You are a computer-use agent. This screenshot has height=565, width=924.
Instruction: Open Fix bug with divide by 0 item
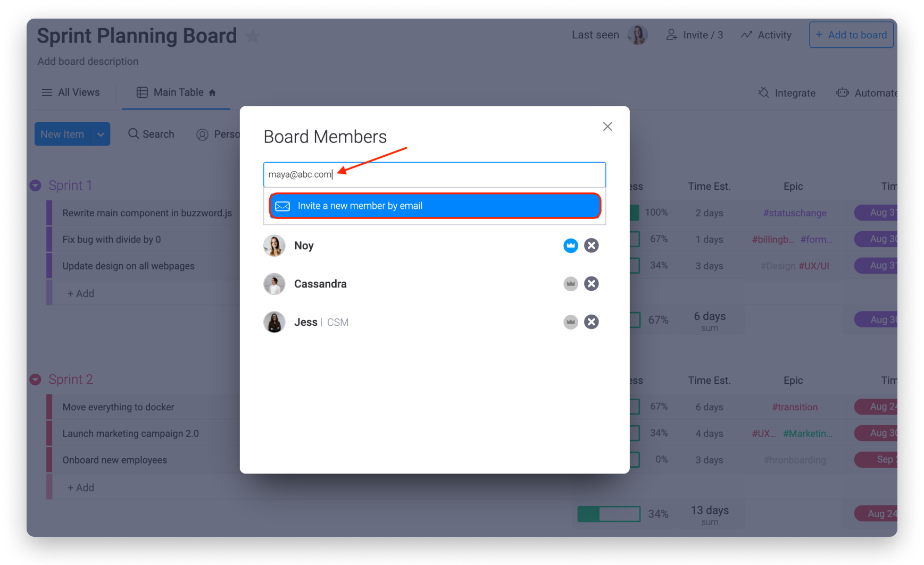click(112, 240)
